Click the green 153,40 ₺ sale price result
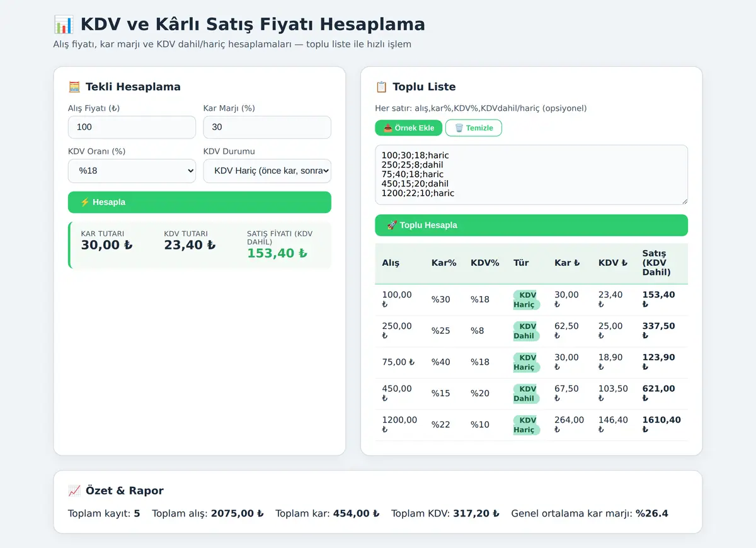The width and height of the screenshot is (756, 548). point(277,253)
